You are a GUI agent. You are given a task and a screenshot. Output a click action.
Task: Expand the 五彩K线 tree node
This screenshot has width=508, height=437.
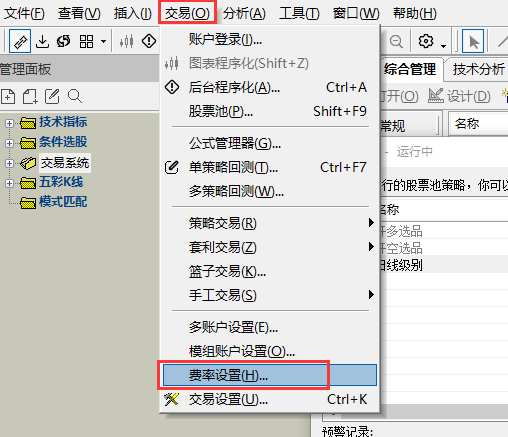(x=9, y=183)
